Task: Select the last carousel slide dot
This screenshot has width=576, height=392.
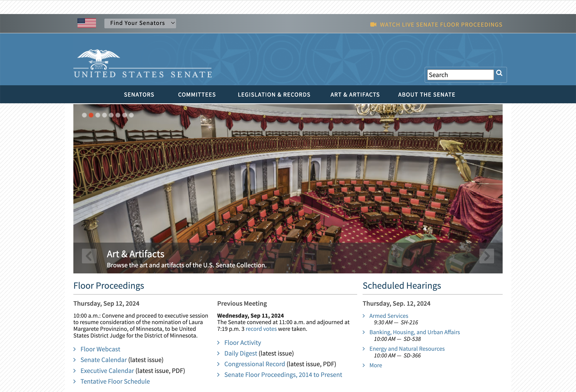Action: pos(131,115)
